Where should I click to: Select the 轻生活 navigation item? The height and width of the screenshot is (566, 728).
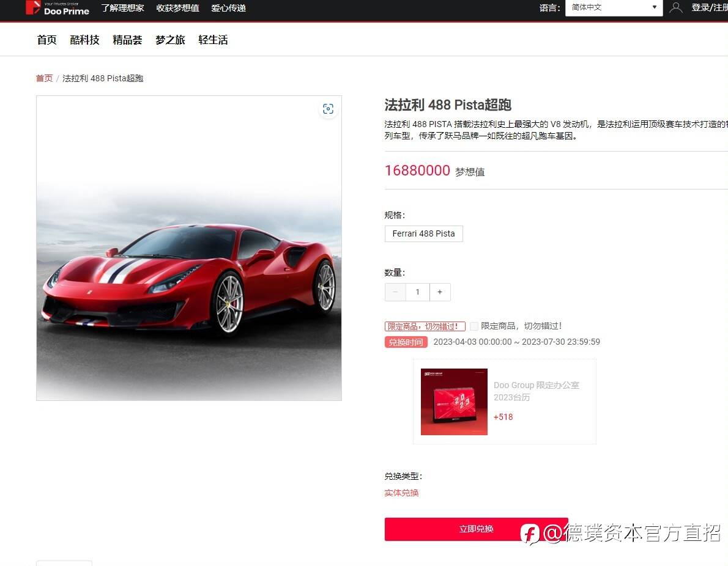(213, 40)
